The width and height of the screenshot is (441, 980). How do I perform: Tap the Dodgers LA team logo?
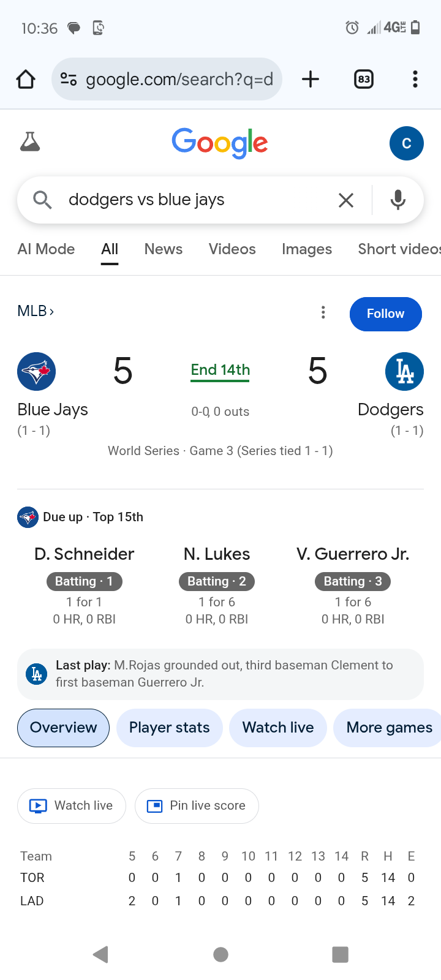tap(404, 371)
